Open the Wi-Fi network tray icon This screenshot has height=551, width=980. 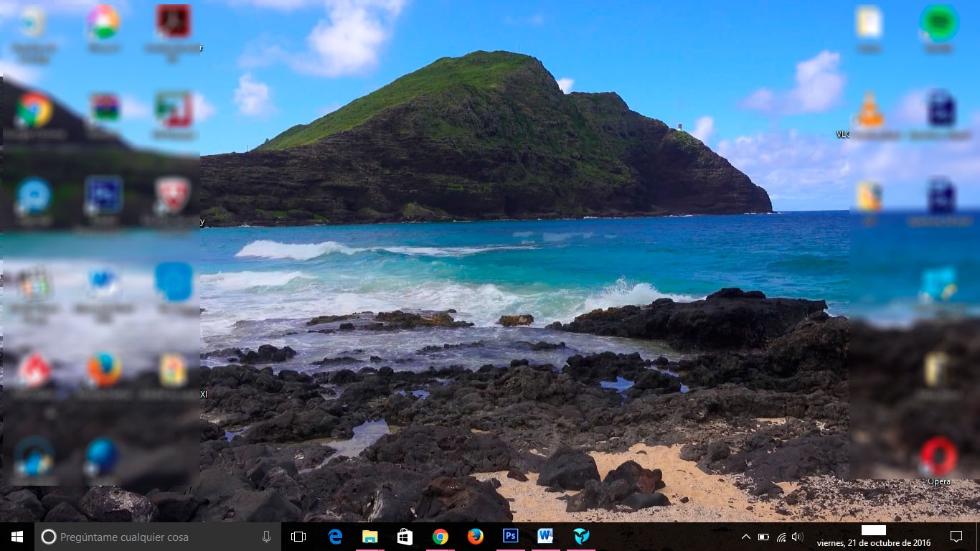coord(781,537)
